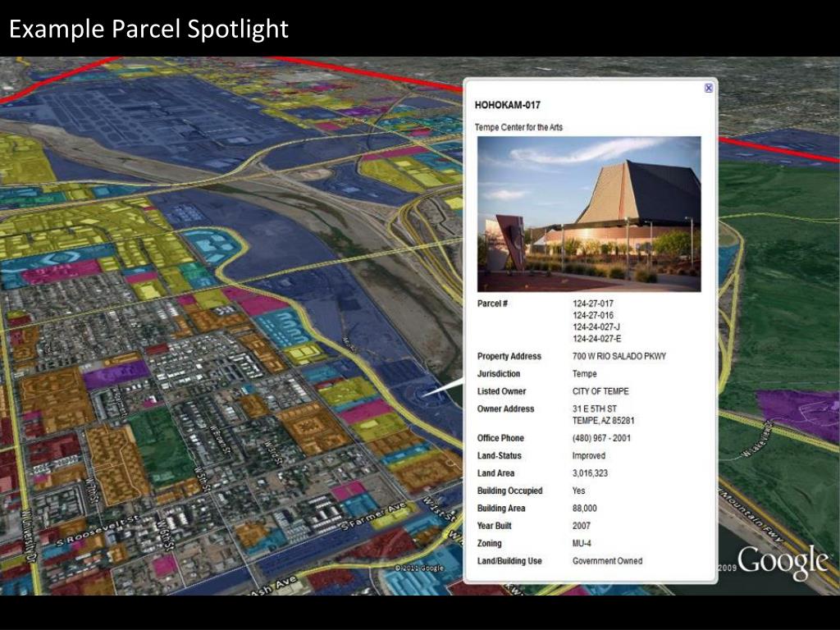Click parcel number 124-27-016
The height and width of the screenshot is (630, 840).
[592, 315]
